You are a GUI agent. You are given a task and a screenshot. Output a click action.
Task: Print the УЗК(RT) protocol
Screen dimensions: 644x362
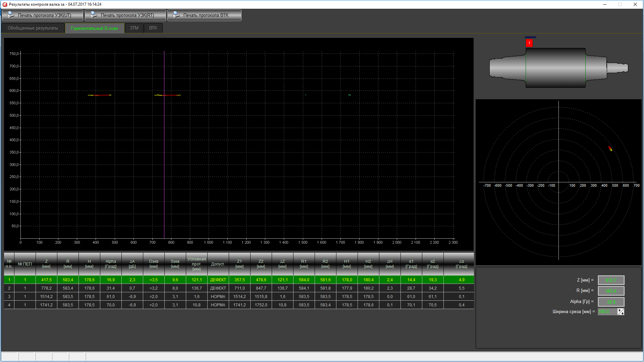tap(125, 15)
